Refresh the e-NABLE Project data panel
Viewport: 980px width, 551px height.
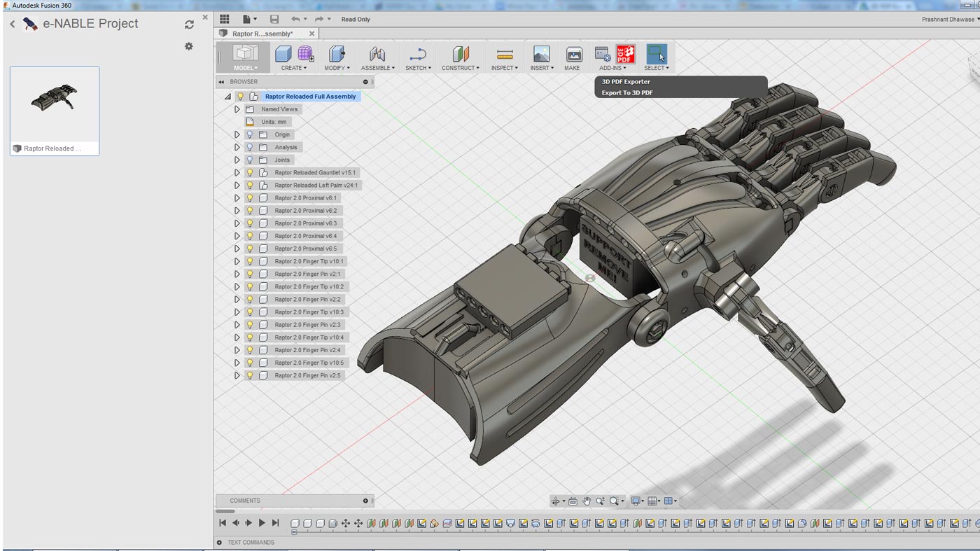tap(189, 25)
